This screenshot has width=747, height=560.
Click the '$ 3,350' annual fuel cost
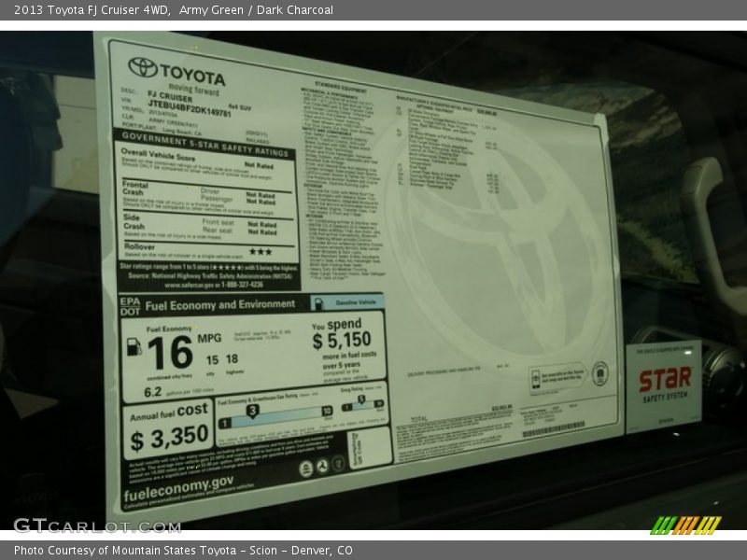click(169, 438)
